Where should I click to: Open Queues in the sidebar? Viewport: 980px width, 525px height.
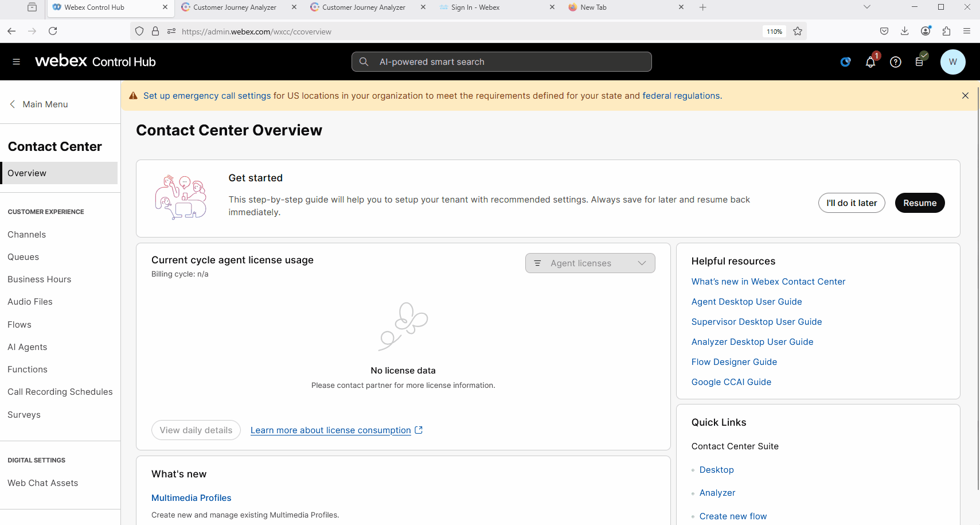point(24,257)
